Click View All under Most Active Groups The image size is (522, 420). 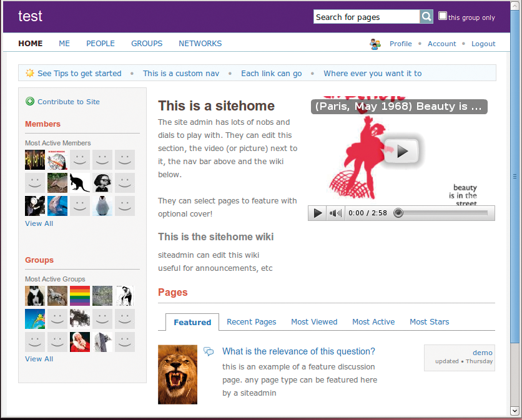click(x=39, y=359)
